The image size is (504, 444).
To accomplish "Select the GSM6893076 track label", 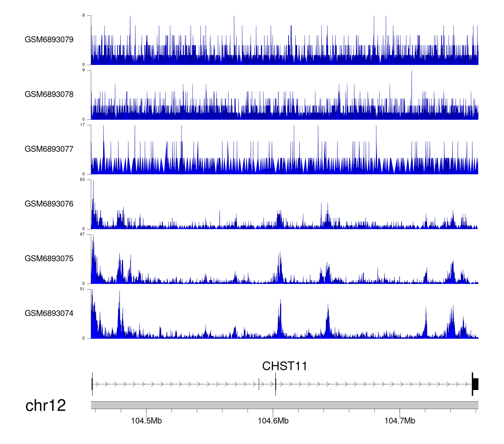I will [49, 204].
